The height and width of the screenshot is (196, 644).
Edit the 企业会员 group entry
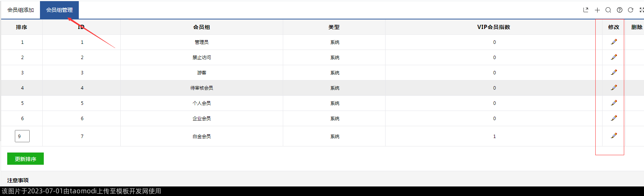click(614, 118)
